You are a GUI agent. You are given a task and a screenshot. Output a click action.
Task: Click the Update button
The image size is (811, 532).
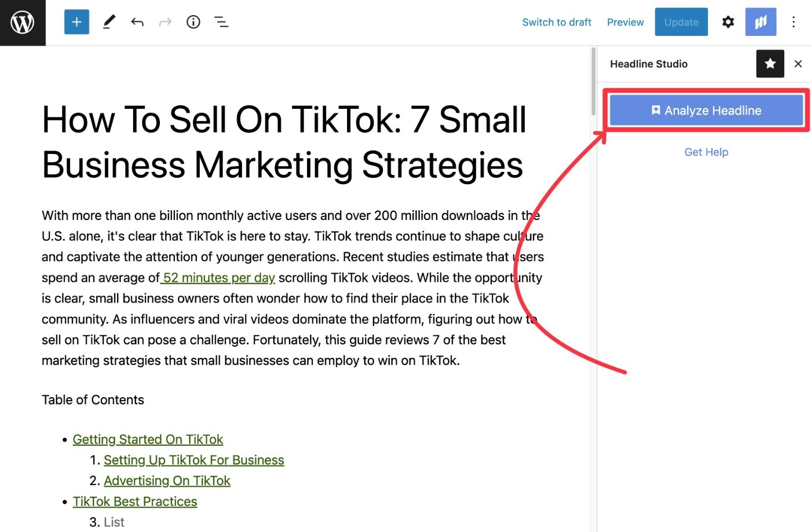(681, 22)
